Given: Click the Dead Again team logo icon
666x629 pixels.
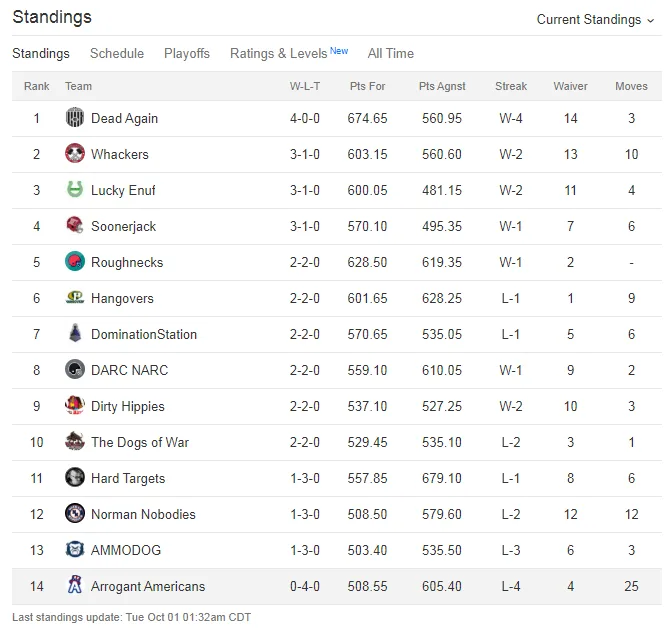Looking at the screenshot, I should (x=75, y=118).
